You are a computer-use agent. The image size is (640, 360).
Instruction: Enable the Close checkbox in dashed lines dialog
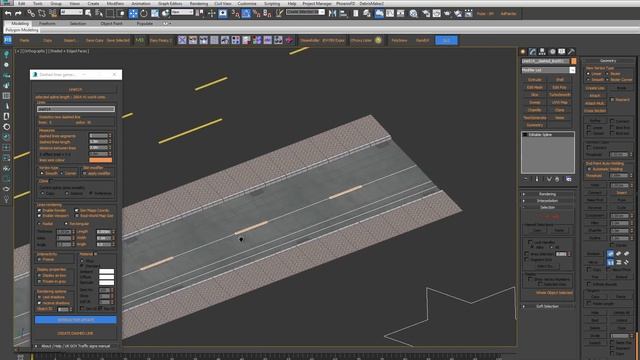click(x=51, y=181)
